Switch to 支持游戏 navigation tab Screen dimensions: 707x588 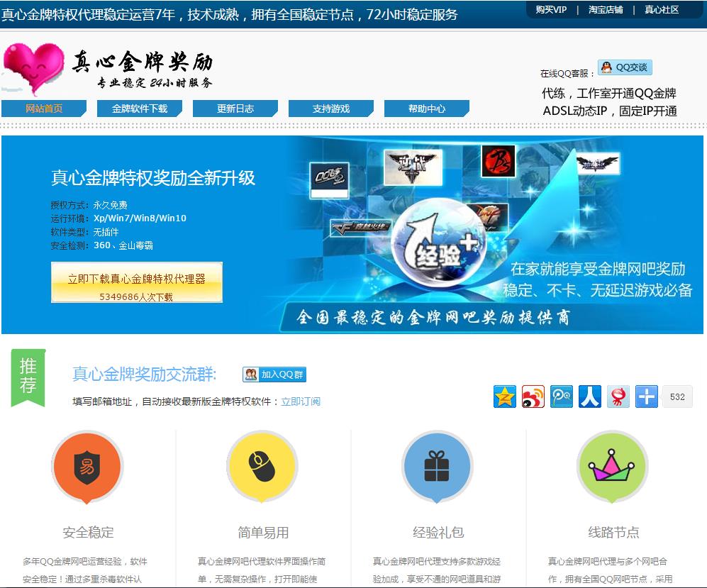[331, 109]
